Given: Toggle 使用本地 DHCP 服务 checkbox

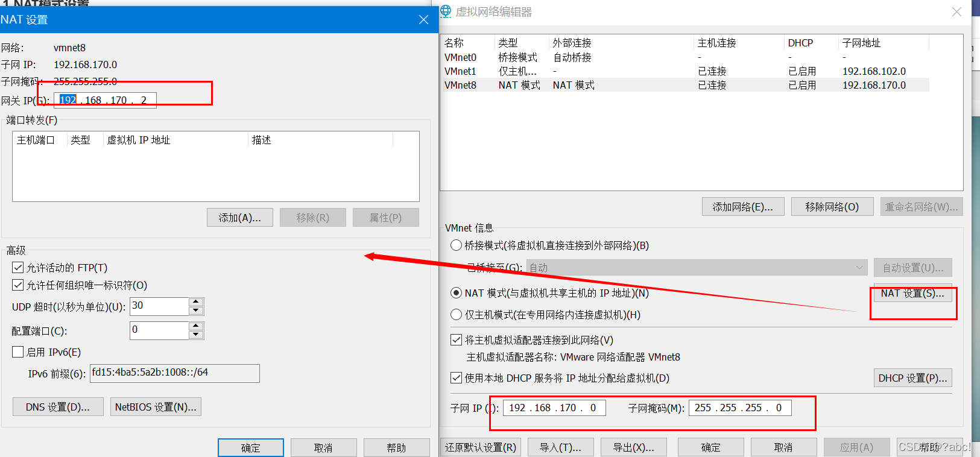Looking at the screenshot, I should [x=457, y=378].
